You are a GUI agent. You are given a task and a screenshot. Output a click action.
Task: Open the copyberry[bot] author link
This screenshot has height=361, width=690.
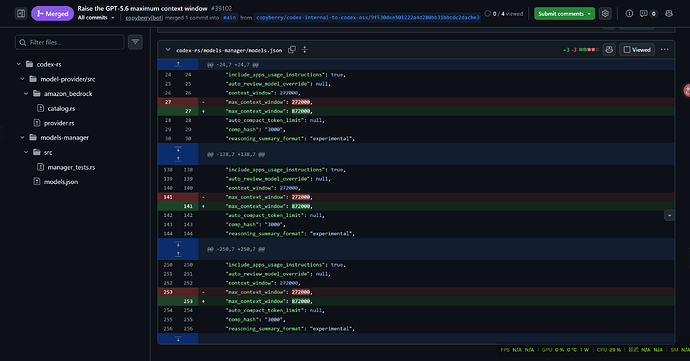coord(144,18)
